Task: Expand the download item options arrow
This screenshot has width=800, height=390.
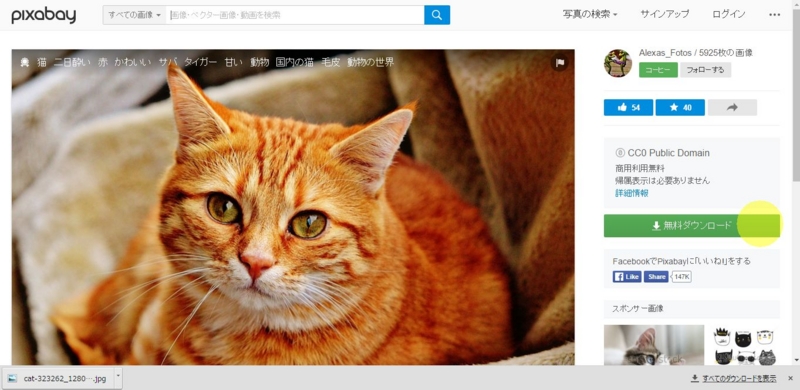Action: tap(118, 378)
